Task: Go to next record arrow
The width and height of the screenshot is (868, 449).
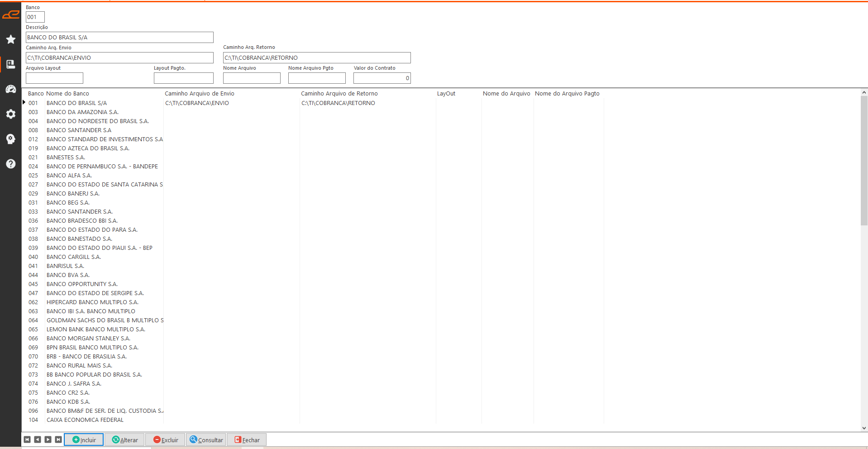Action: pyautogui.click(x=48, y=439)
